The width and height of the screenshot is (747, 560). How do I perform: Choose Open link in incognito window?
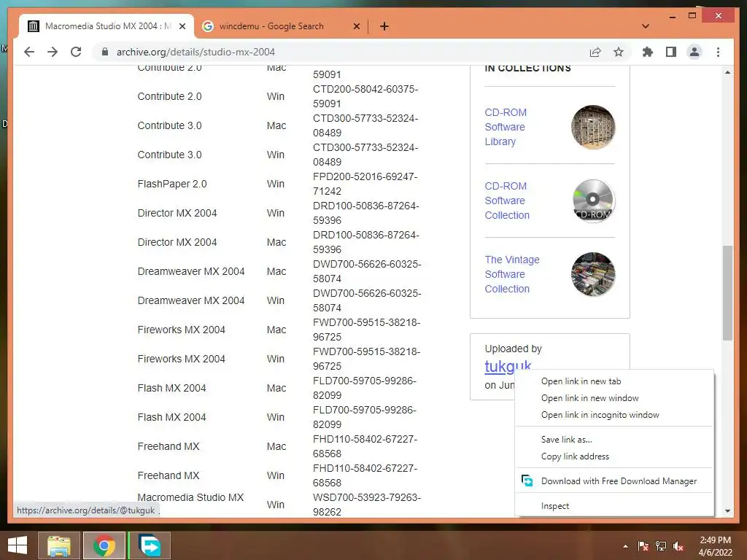click(x=600, y=415)
